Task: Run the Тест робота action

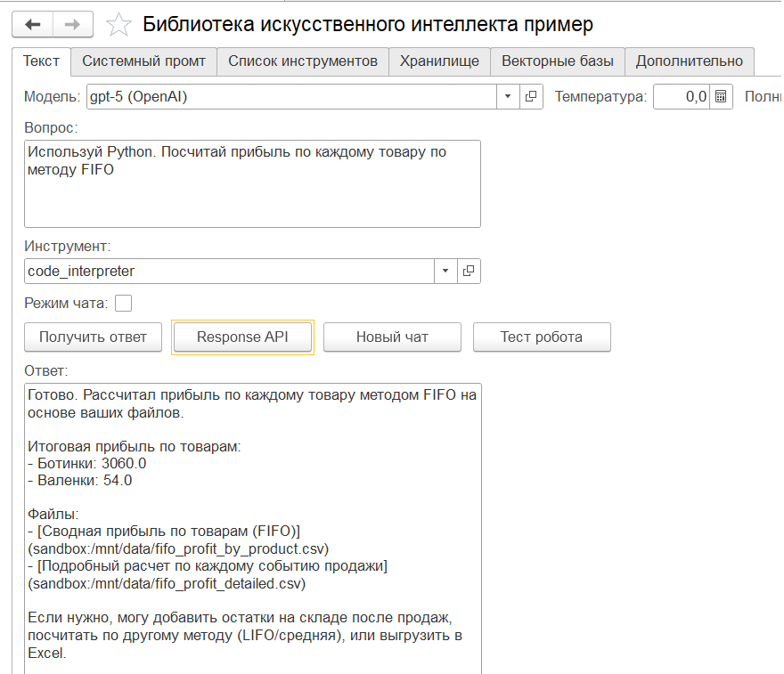Action: point(542,337)
